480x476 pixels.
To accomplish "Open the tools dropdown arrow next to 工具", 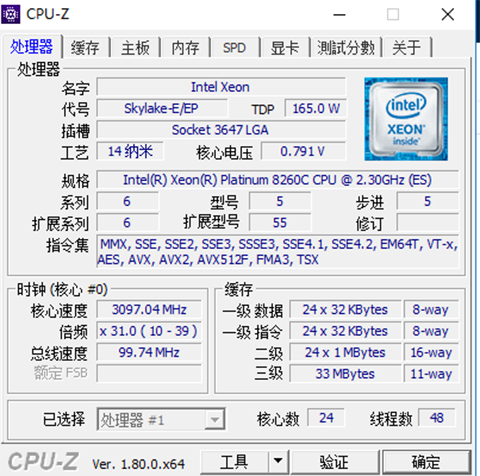I will coord(278,461).
